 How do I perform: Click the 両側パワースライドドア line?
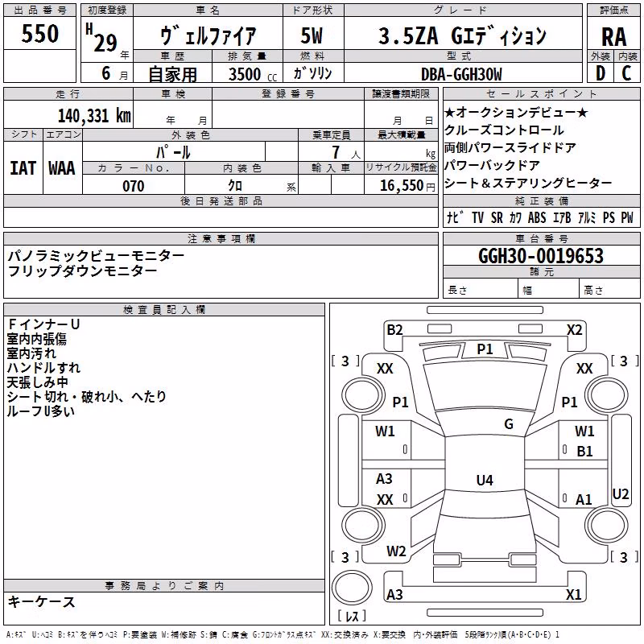click(510, 147)
